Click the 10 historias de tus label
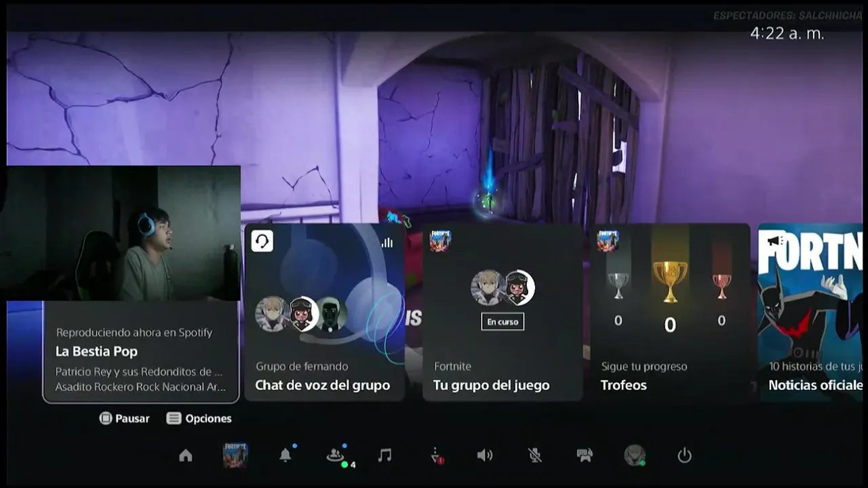The image size is (868, 488). [x=815, y=367]
